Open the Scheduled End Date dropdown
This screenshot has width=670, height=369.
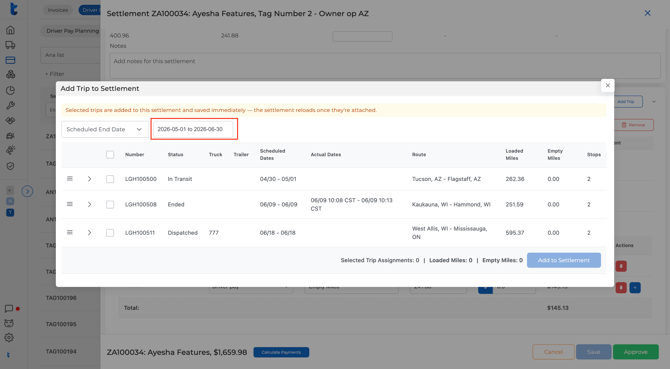tap(105, 129)
